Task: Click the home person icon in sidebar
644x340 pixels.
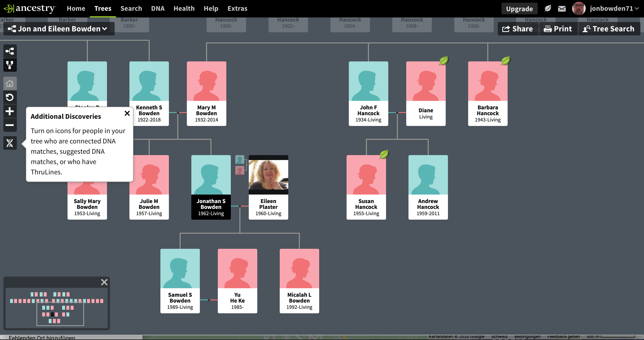Action: (10, 83)
